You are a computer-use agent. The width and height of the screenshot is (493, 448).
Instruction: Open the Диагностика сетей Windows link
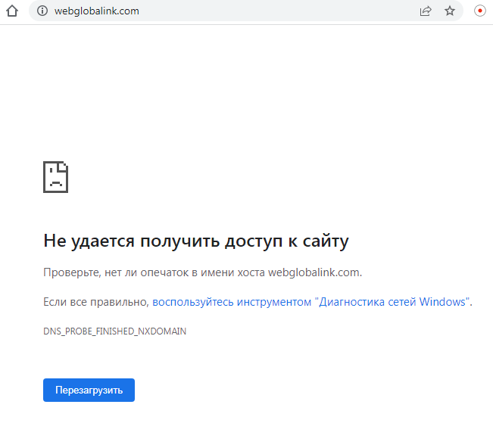tap(312, 302)
